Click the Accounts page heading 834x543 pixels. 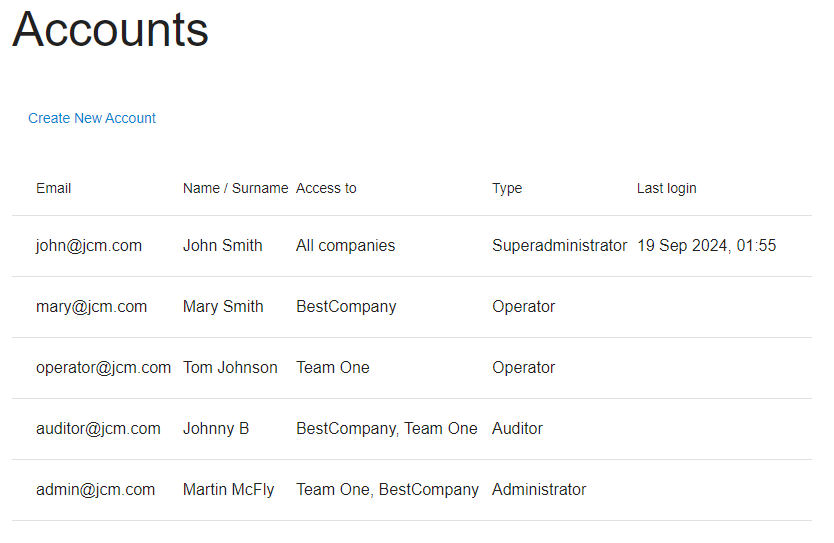[110, 30]
